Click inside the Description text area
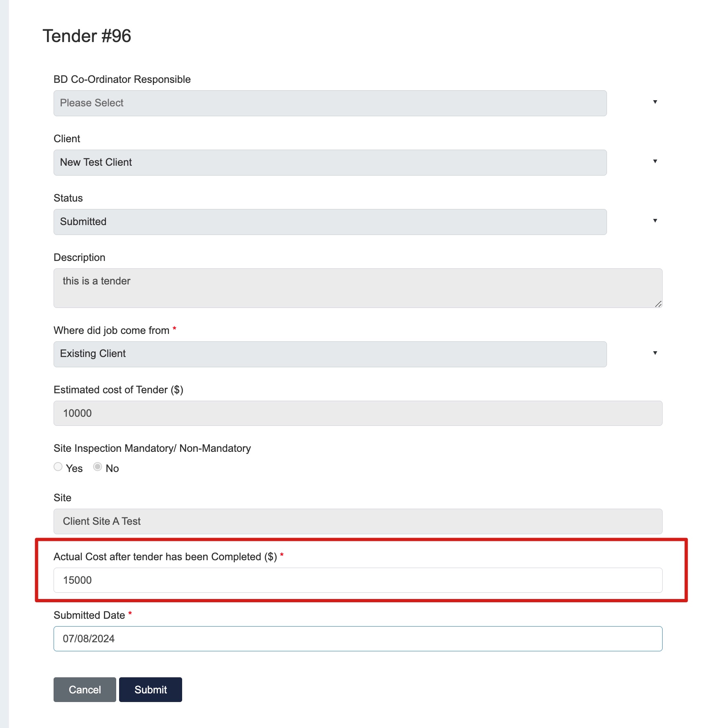Viewport: 717px width, 728px height. click(358, 288)
